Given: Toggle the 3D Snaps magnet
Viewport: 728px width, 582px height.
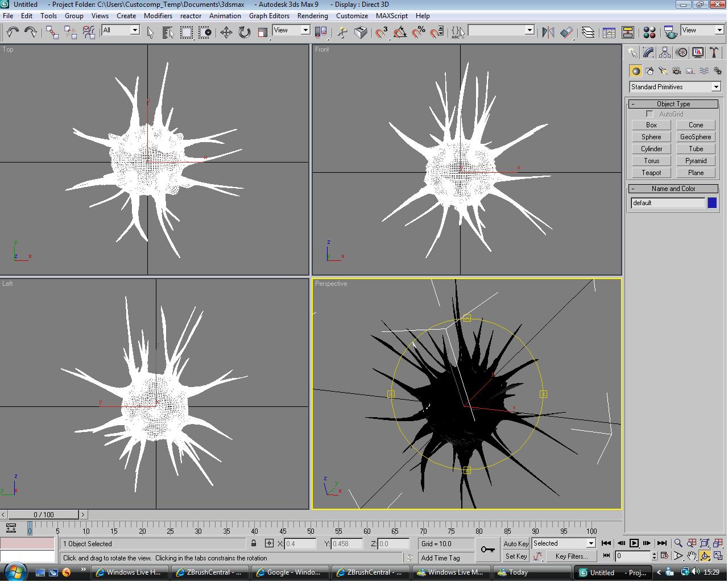Looking at the screenshot, I should click(x=382, y=32).
